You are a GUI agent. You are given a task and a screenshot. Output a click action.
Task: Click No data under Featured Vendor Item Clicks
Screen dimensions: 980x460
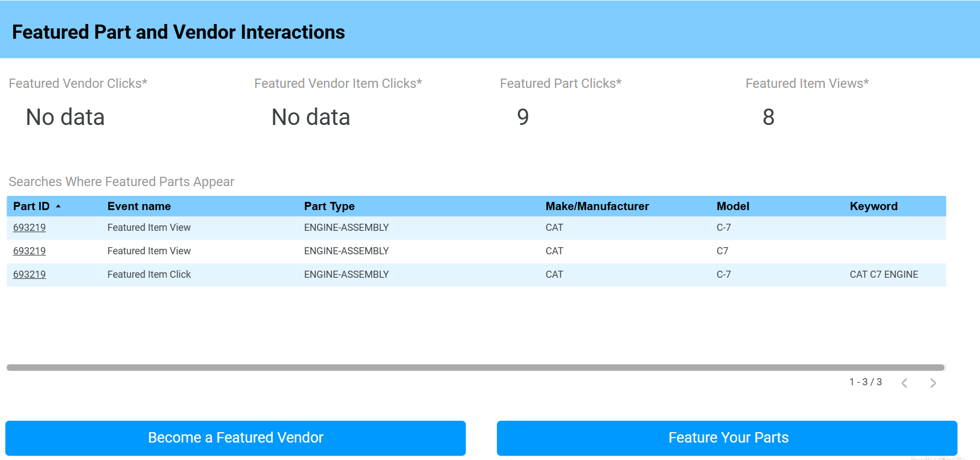coord(310,117)
